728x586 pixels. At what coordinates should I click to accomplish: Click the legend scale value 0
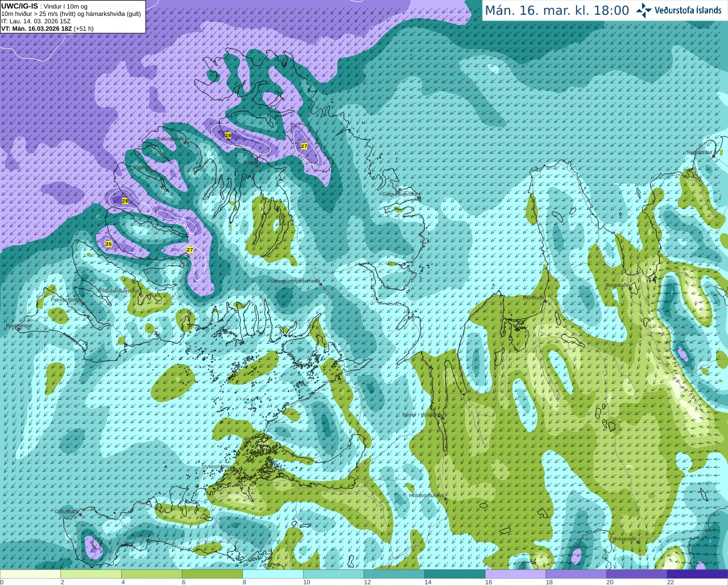tap(2, 582)
